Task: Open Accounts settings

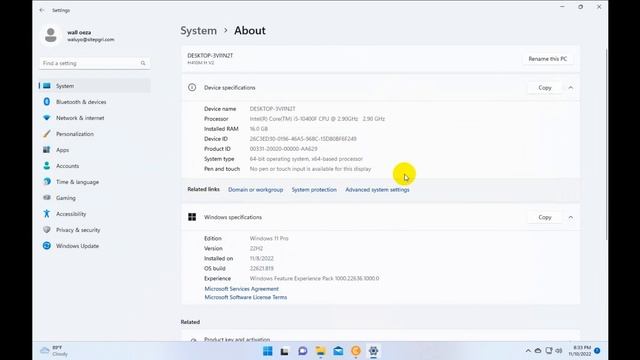Action: [x=95, y=166]
